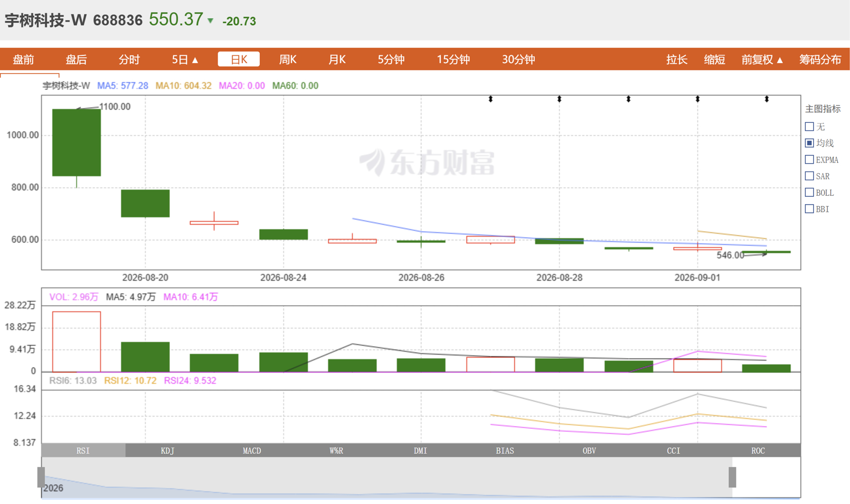The height and width of the screenshot is (504, 850).
Task: Select the MACD indicator tab
Action: pos(252,451)
